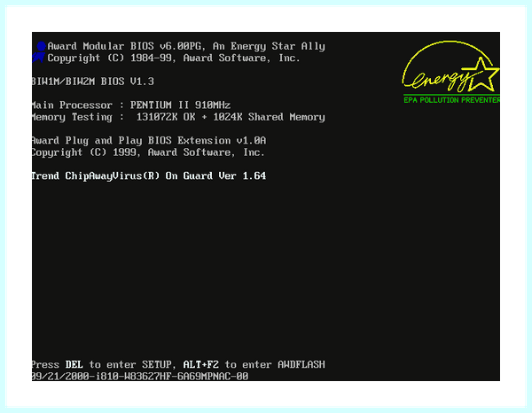Click 'Trend ChipAwayVirus(R) On Guard Ver 1.64'

(149, 176)
